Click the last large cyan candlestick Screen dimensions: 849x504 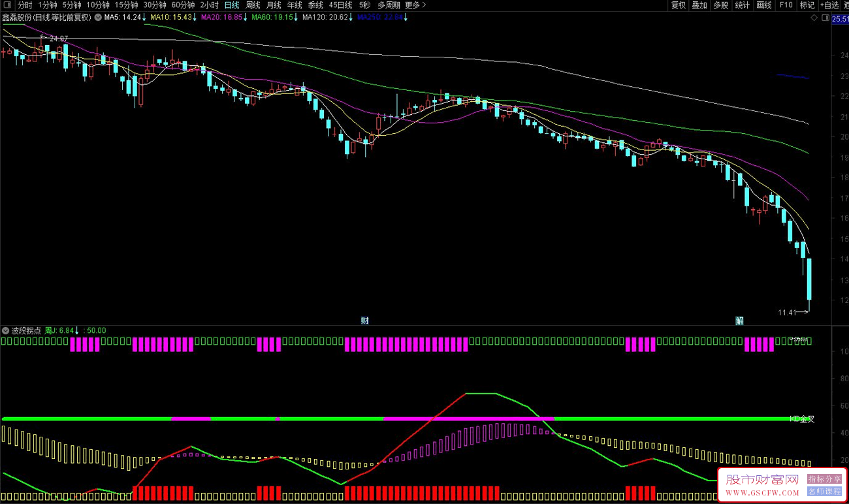pos(809,279)
